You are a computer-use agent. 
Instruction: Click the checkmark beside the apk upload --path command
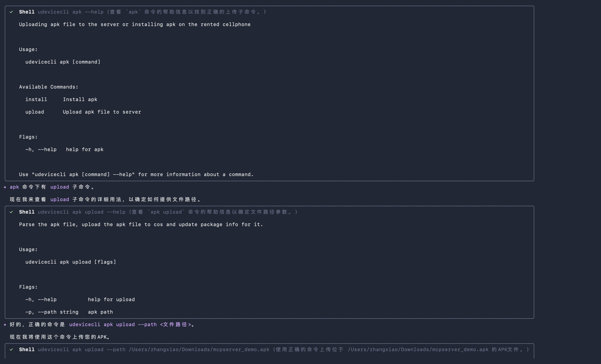click(x=11, y=349)
